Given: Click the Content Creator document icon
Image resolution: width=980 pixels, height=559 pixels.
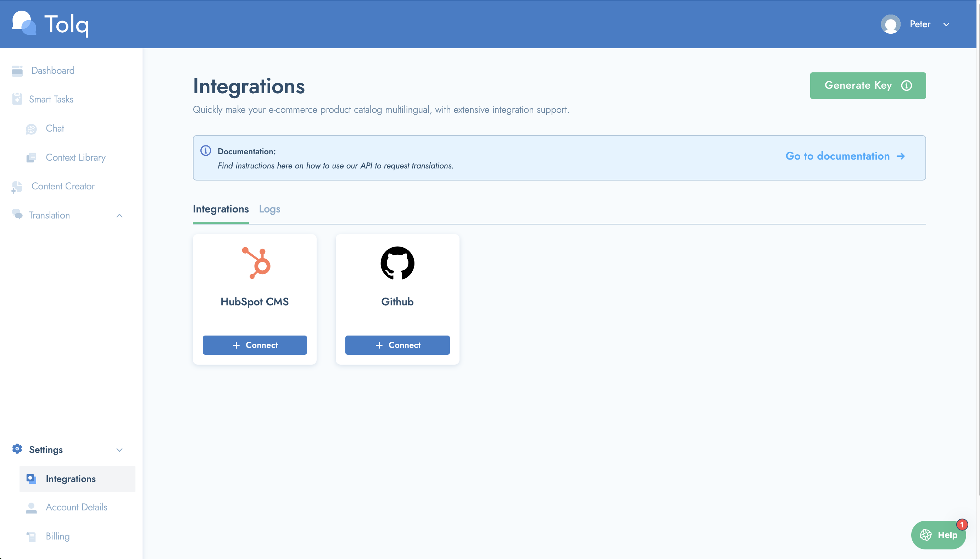Looking at the screenshot, I should point(17,187).
